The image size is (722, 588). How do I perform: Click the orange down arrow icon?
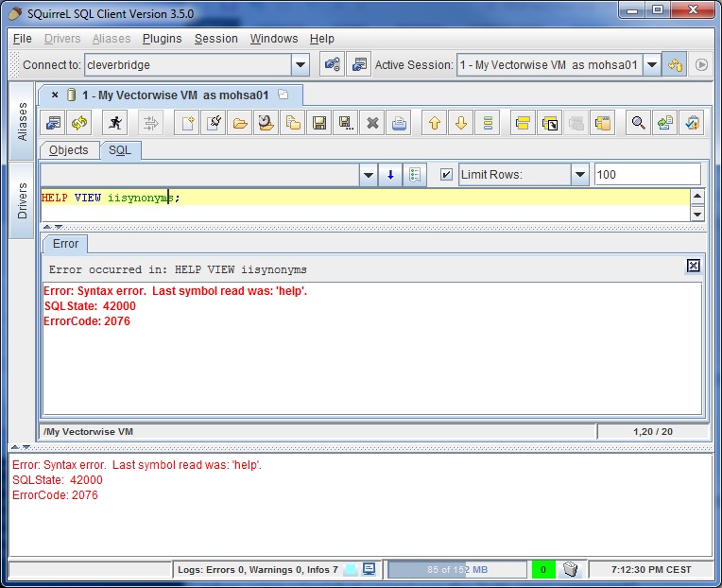[461, 123]
